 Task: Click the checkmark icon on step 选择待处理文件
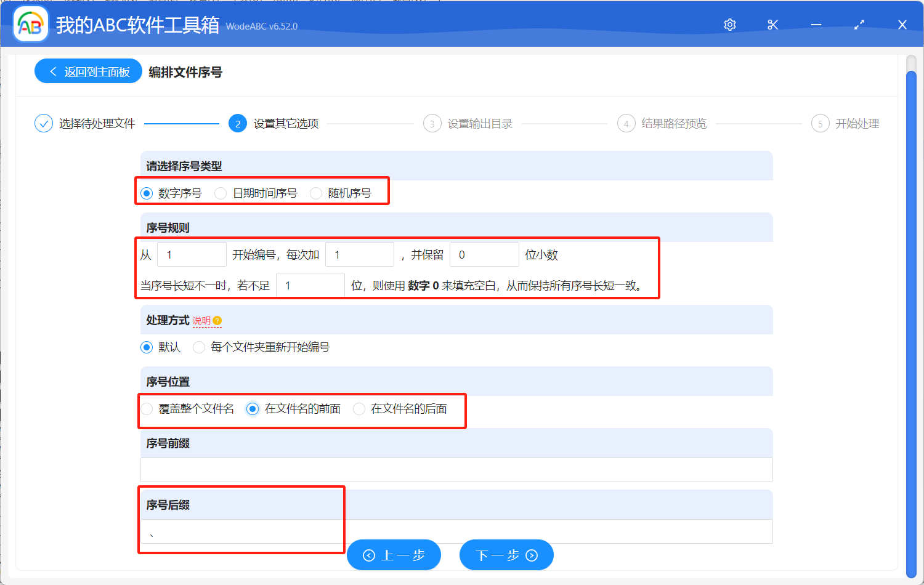tap(43, 123)
